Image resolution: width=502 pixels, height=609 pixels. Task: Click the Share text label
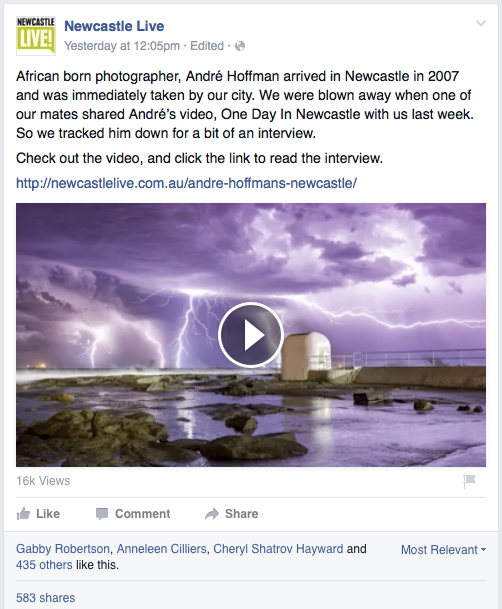(x=241, y=513)
